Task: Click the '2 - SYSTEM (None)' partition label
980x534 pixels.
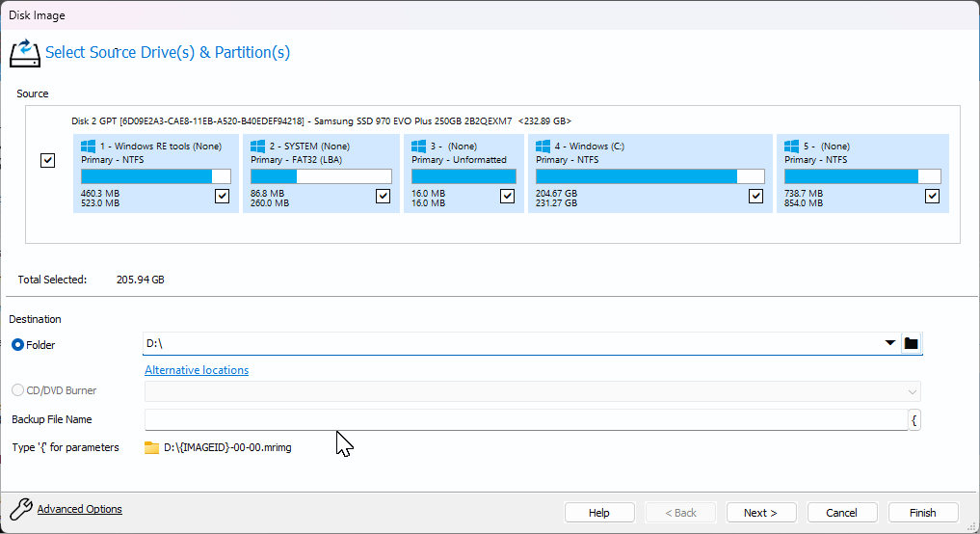Action: pos(310,147)
